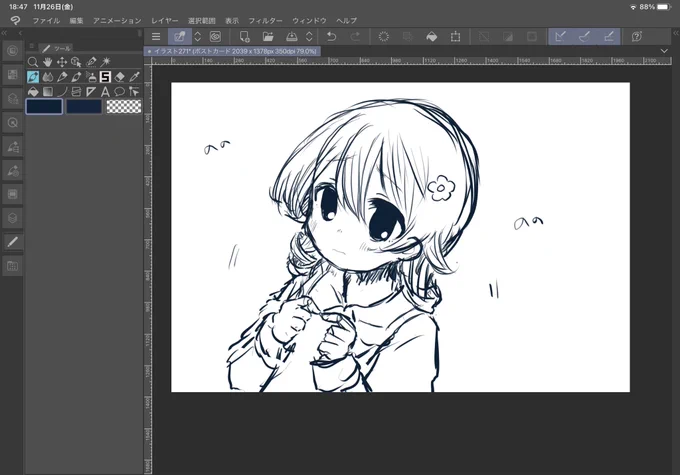Open the help question bubble icon
Screen dimensions: 680x475
pyautogui.click(x=637, y=36)
